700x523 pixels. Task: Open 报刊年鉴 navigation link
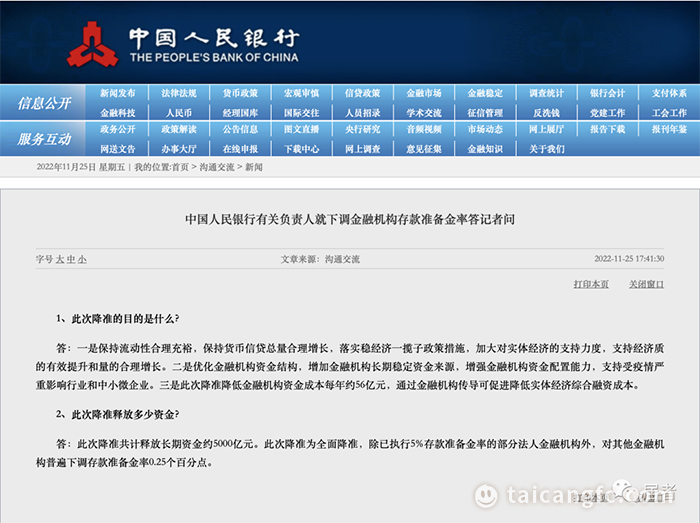click(x=669, y=129)
